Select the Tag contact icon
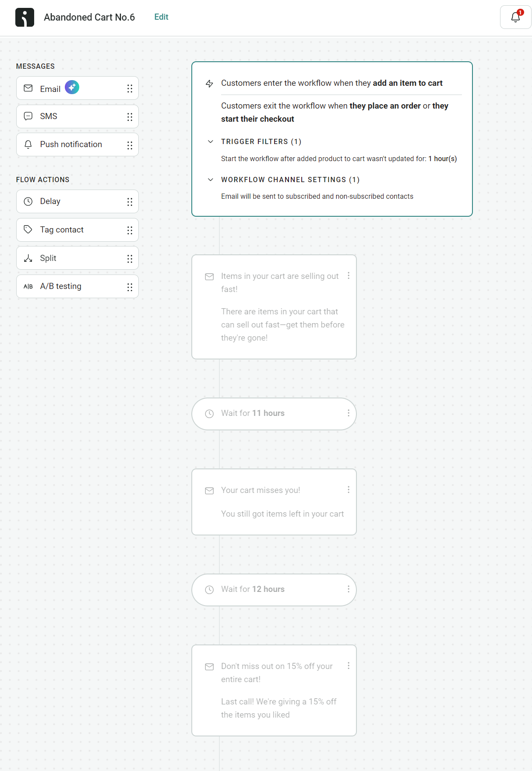 pos(28,229)
